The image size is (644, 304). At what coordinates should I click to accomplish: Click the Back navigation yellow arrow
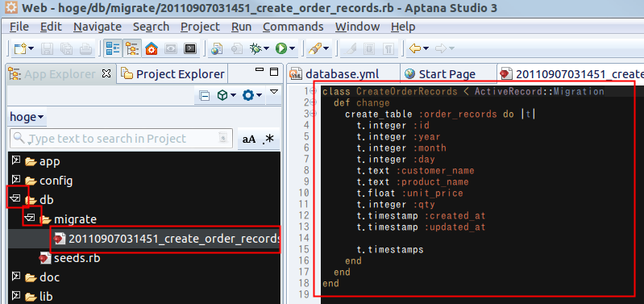[415, 49]
